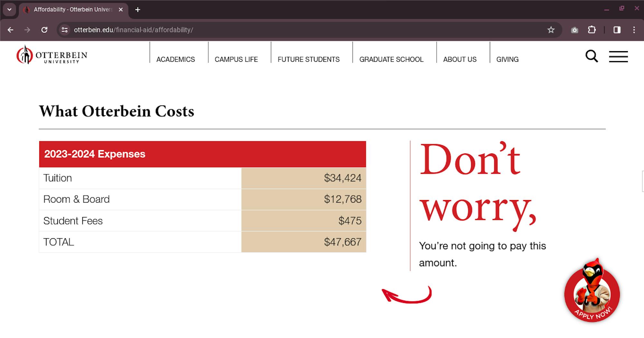The width and height of the screenshot is (644, 338).
Task: Open a new browser tab
Action: pos(137,10)
